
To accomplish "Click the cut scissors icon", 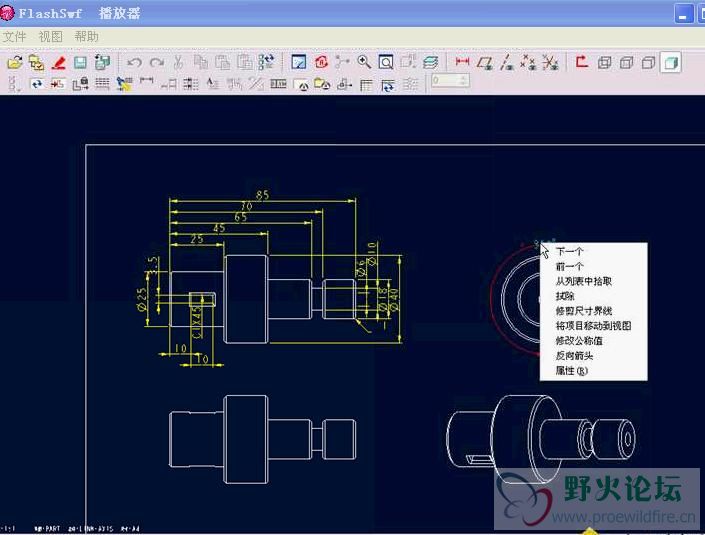I will (x=178, y=62).
